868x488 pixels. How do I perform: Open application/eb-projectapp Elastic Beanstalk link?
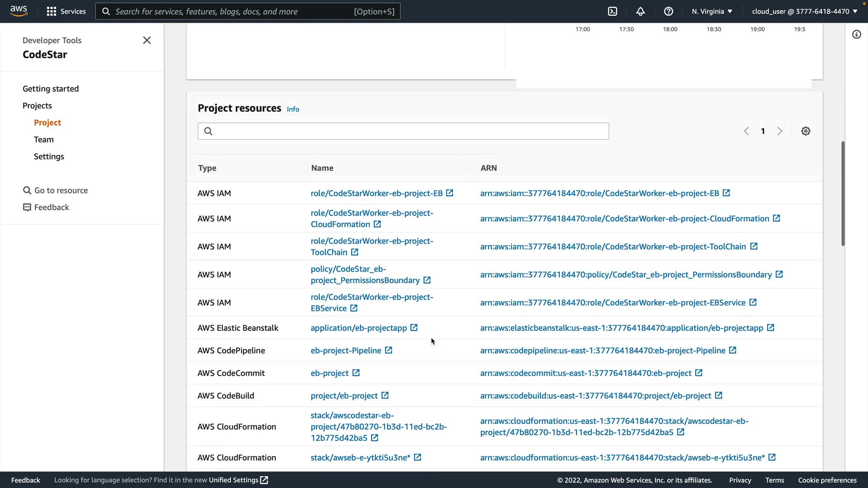click(359, 328)
